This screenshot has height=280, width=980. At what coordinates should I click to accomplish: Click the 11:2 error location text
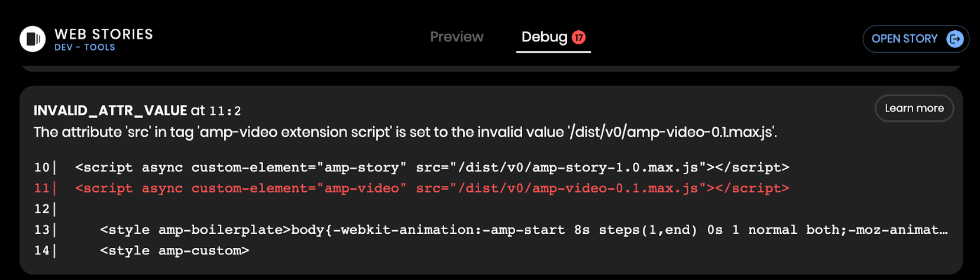pyautogui.click(x=225, y=111)
